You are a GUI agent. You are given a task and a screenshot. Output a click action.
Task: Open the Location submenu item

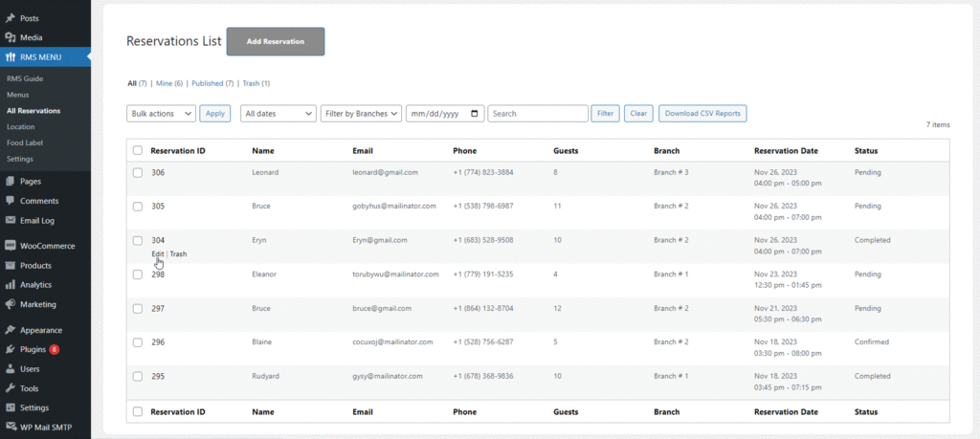pyautogui.click(x=21, y=127)
